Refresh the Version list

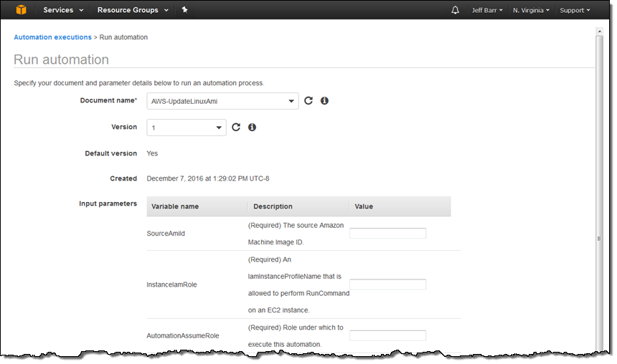(x=236, y=128)
